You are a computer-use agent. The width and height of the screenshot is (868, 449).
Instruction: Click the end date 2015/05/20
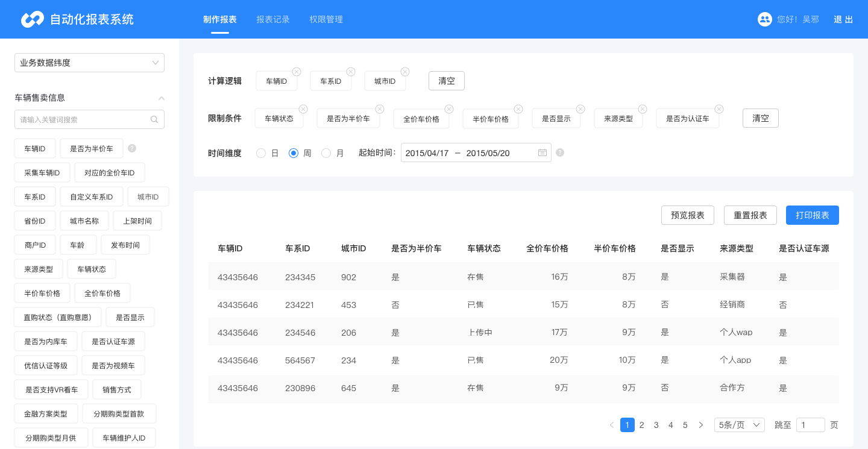point(488,153)
